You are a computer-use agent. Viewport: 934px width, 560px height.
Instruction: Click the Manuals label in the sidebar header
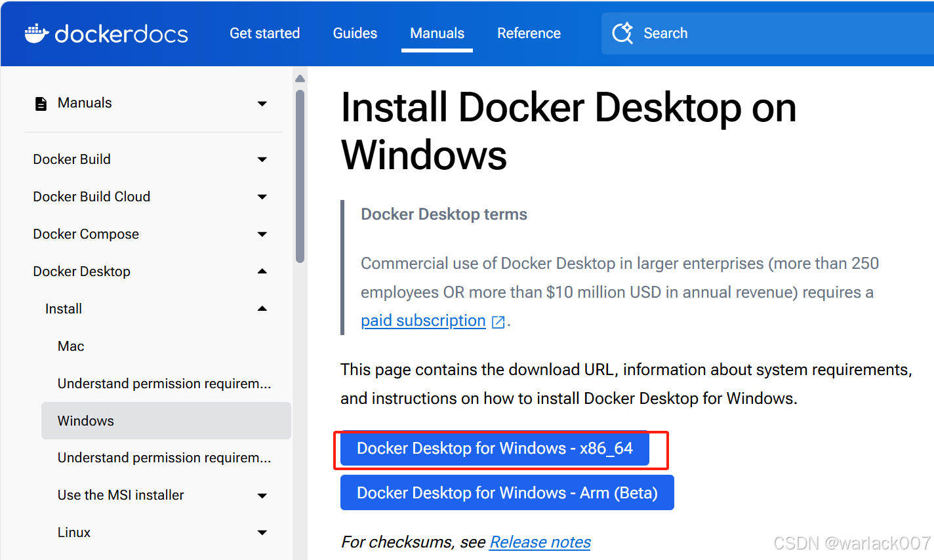(85, 103)
